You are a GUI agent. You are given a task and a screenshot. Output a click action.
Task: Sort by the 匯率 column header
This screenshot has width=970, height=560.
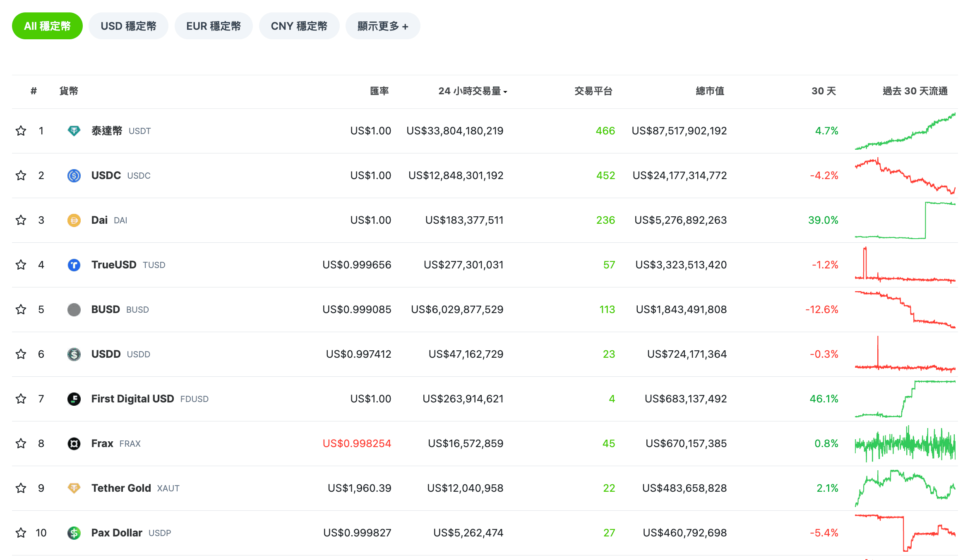(x=379, y=91)
